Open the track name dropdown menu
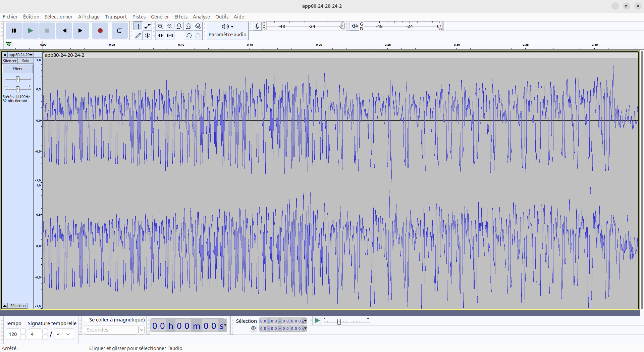 pos(20,55)
